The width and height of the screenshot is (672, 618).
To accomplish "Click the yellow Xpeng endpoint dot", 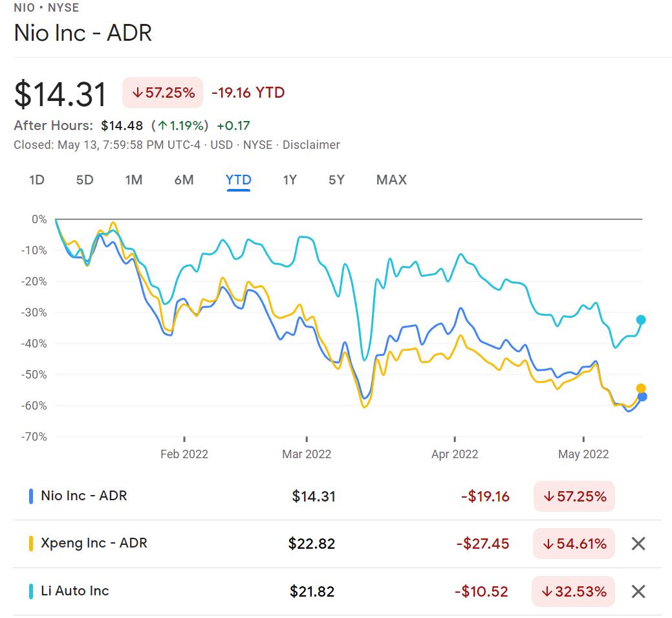I will pyautogui.click(x=641, y=388).
